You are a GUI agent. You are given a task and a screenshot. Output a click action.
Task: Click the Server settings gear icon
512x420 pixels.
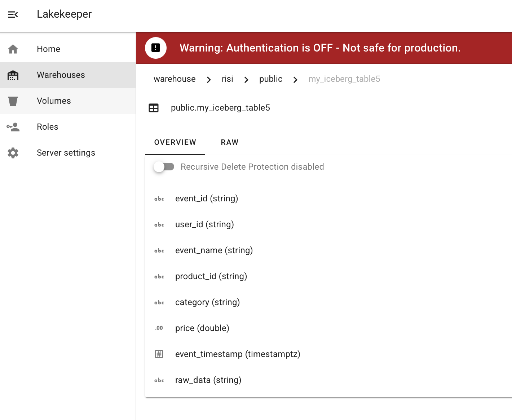(13, 153)
